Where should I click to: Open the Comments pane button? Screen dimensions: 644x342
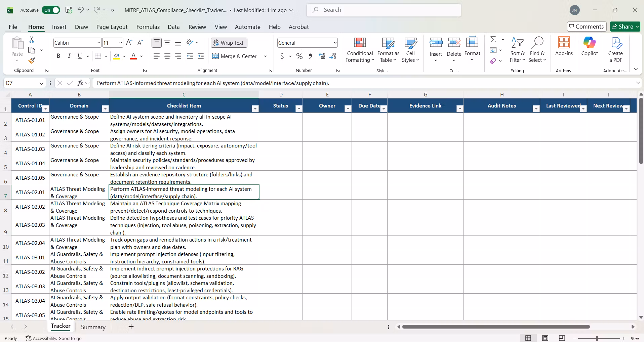pos(587,27)
